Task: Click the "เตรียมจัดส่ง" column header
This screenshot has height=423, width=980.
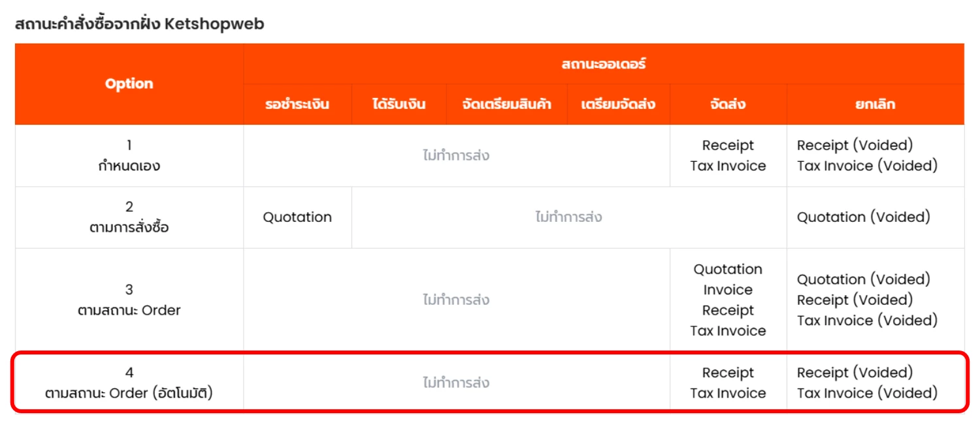Action: coord(617,104)
